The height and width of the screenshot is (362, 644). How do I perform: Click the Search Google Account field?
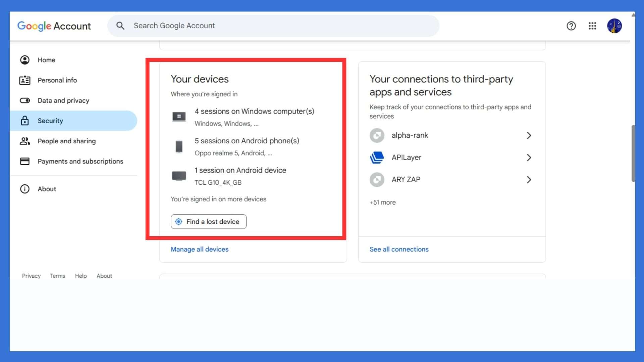(x=273, y=26)
